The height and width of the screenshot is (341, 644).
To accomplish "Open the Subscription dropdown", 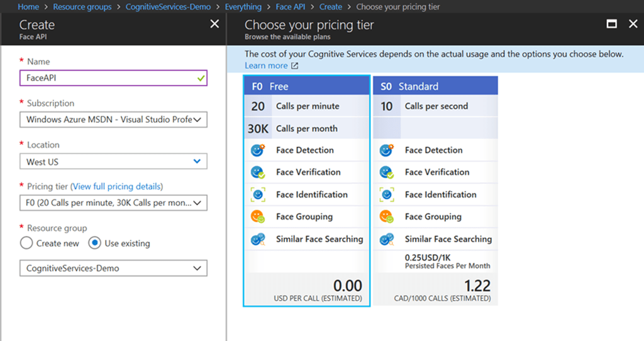I will (x=113, y=120).
